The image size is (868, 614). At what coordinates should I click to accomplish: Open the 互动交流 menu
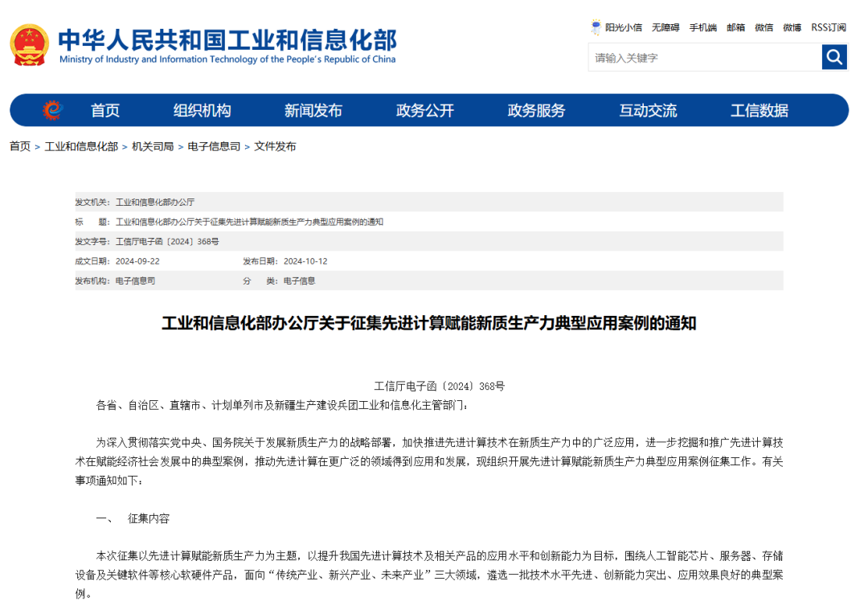649,111
